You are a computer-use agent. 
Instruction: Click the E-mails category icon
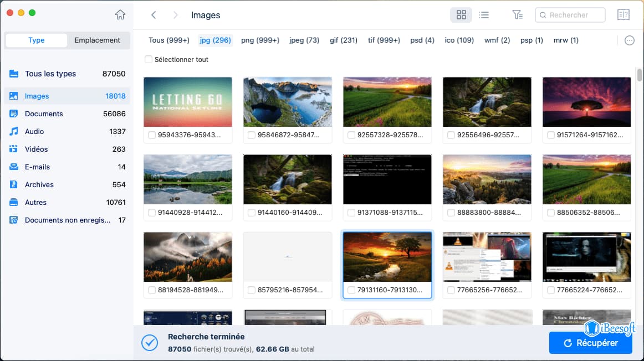(13, 167)
